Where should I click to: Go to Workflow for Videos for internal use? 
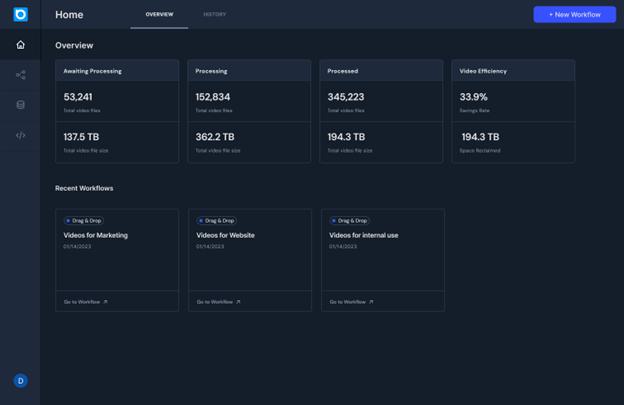pyautogui.click(x=348, y=302)
